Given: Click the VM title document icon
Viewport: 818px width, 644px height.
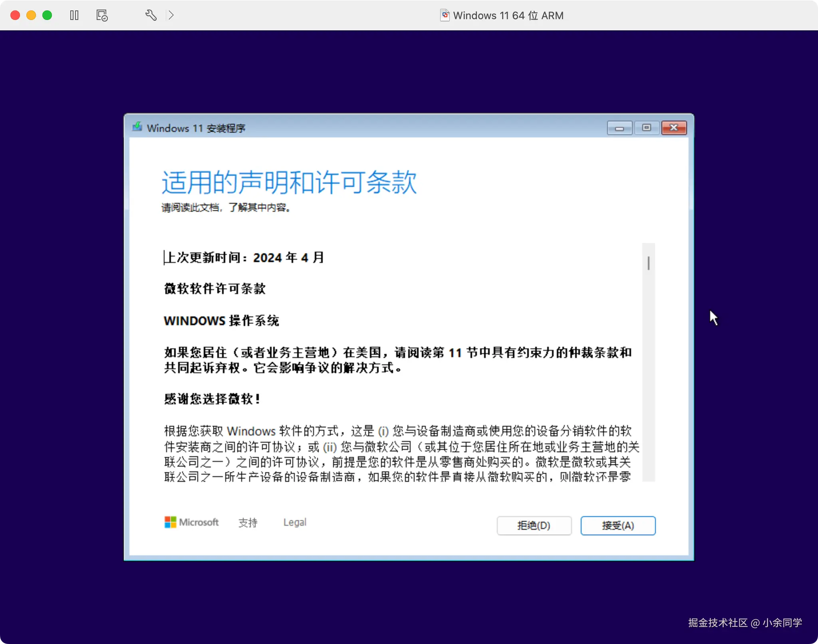Looking at the screenshot, I should pos(445,15).
